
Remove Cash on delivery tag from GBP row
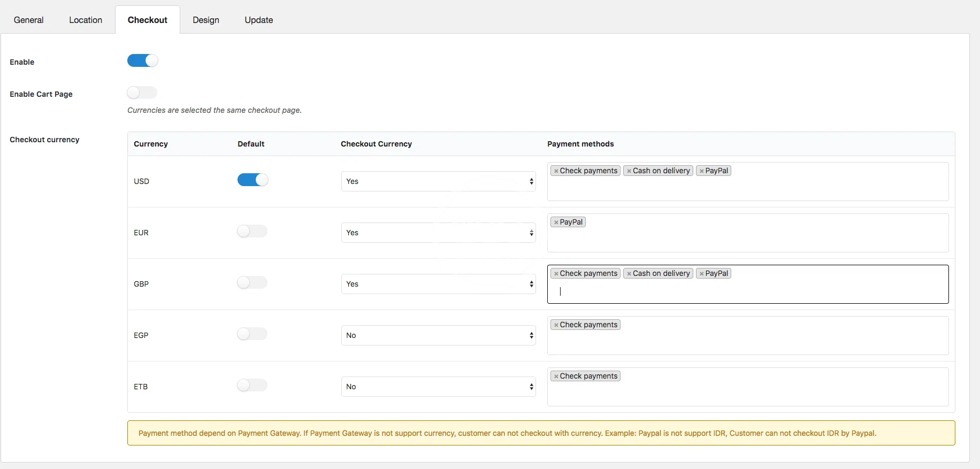coord(629,274)
